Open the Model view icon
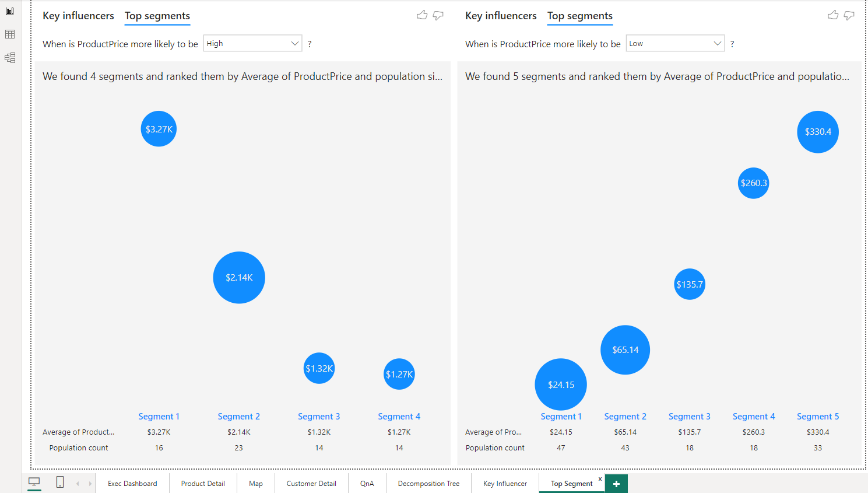Screen dimensions: 868x493 coord(10,58)
